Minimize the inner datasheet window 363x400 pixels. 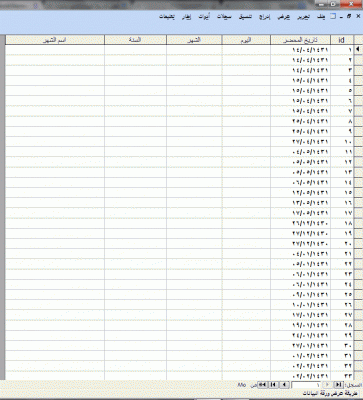click(x=341, y=17)
